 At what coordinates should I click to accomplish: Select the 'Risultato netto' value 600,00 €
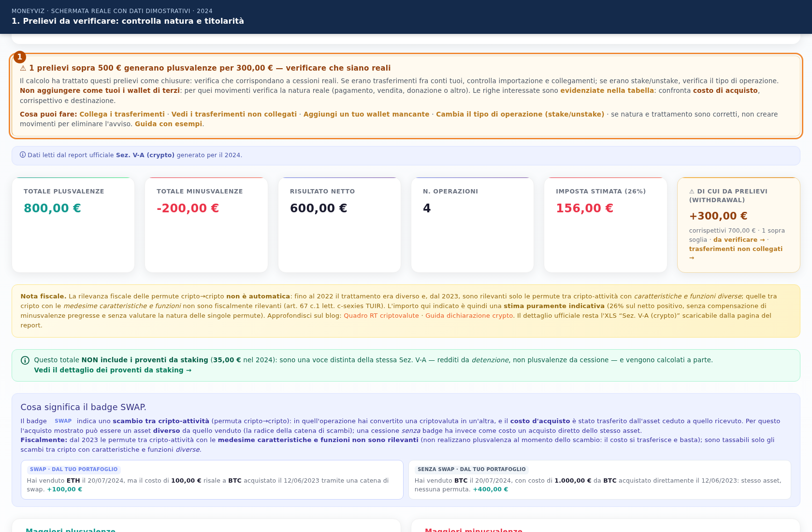coord(319,208)
